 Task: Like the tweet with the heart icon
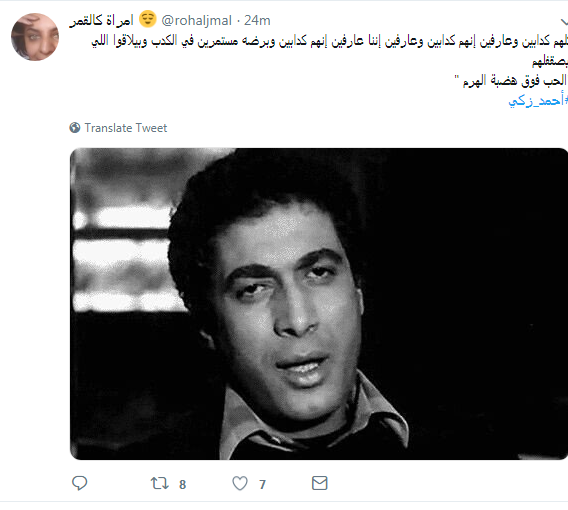click(240, 483)
